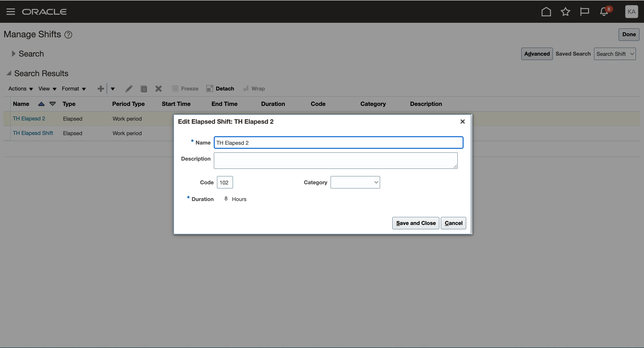
Task: Click the pencil Edit icon
Action: click(129, 89)
